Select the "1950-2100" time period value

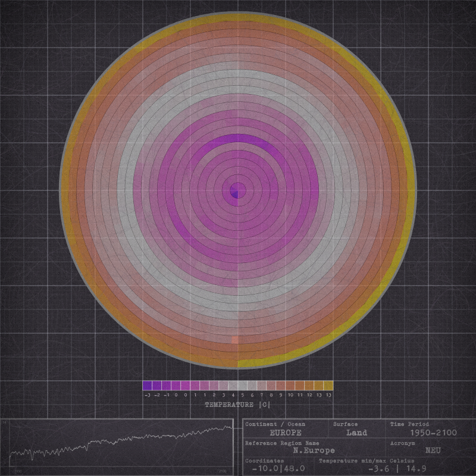[x=434, y=433]
